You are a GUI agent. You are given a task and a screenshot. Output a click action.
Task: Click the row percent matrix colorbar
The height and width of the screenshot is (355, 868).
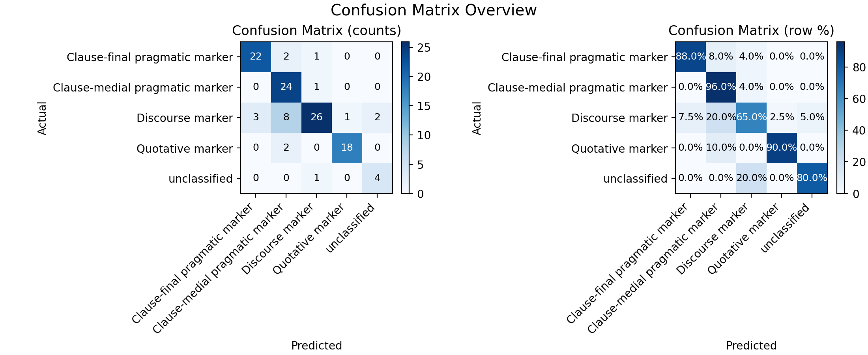(x=840, y=118)
